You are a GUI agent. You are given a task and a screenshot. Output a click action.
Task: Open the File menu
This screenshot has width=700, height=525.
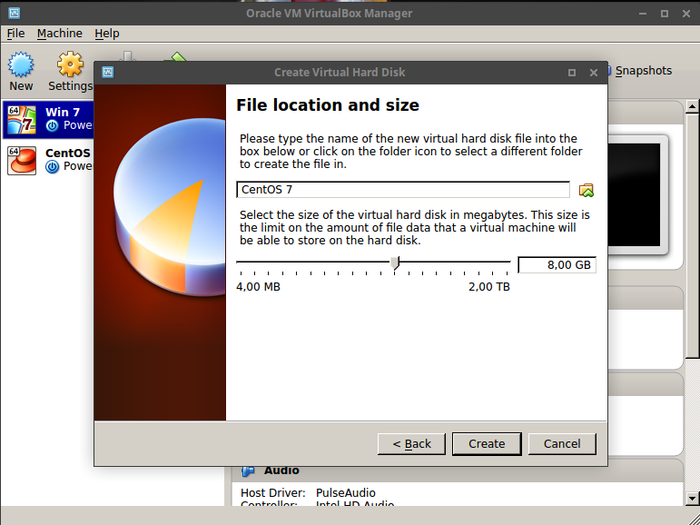pos(16,33)
